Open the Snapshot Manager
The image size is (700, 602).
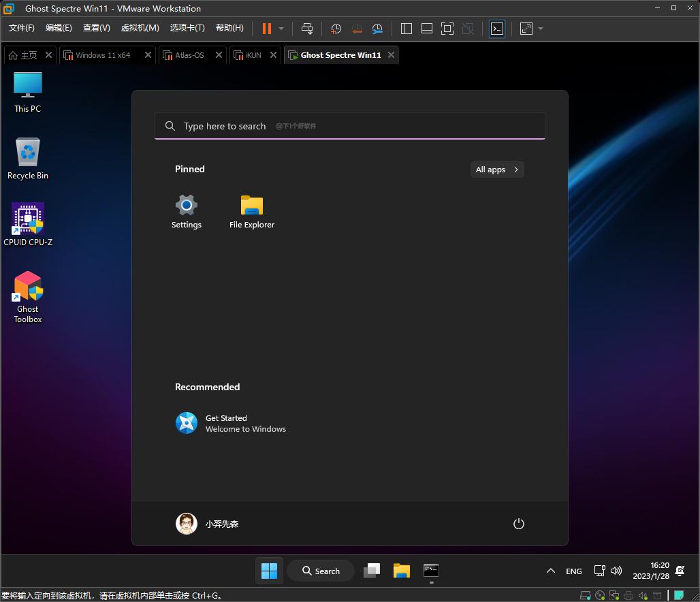(x=377, y=29)
